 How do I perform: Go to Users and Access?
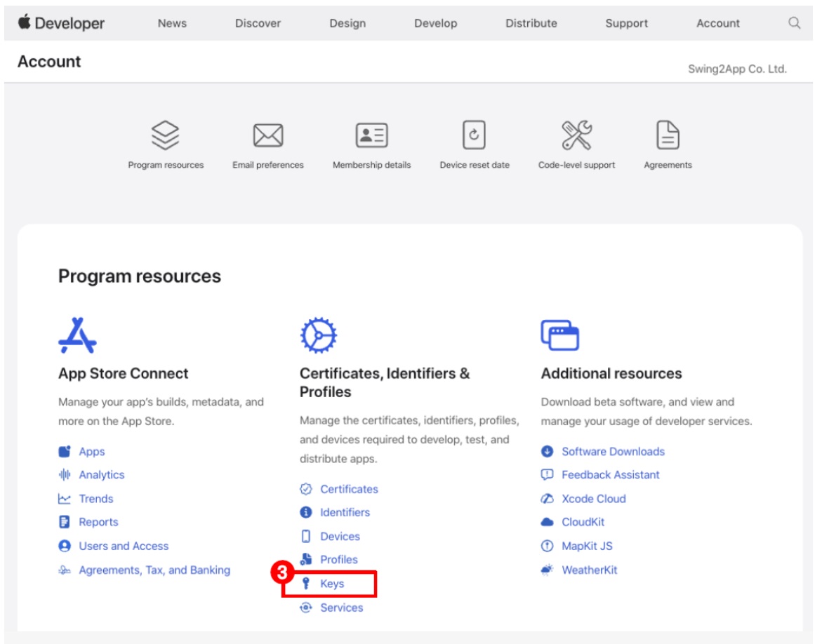click(x=124, y=546)
